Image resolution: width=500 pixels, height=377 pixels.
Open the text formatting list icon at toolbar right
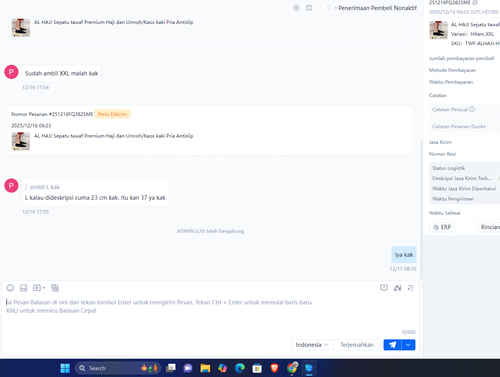tap(411, 288)
